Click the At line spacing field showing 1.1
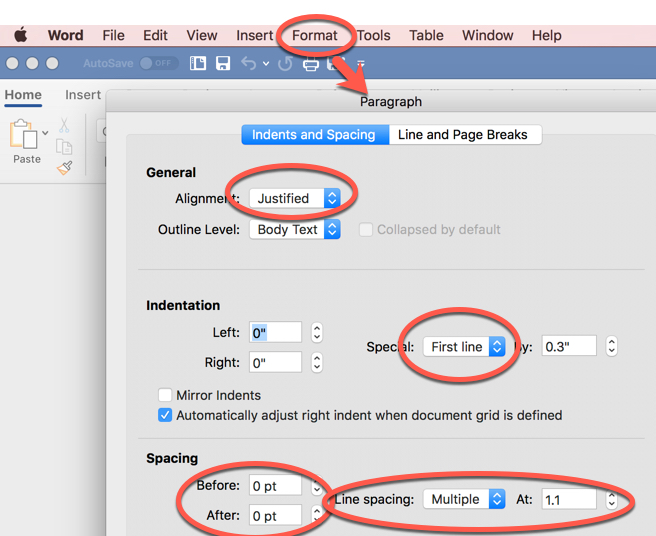656x536 pixels. click(569, 499)
